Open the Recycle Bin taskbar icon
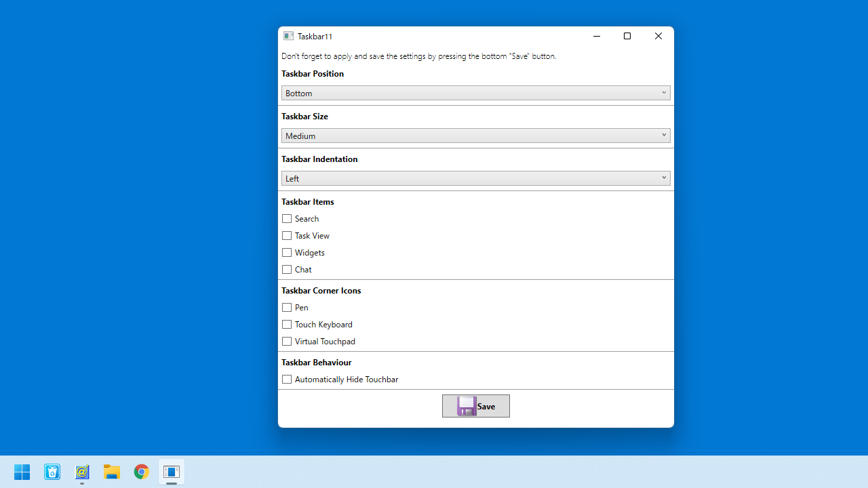This screenshot has width=868, height=488. click(52, 472)
